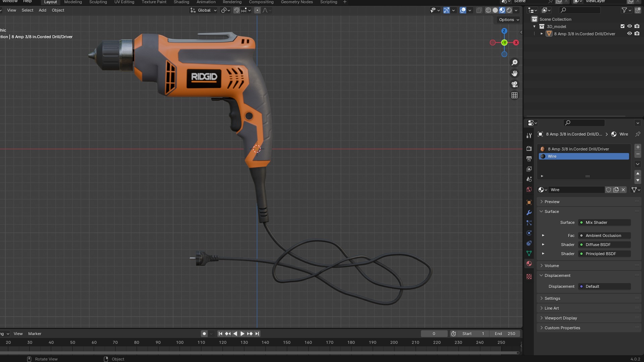Image resolution: width=644 pixels, height=362 pixels.
Task: Expand the 8 Amp Drill outliner item
Action: (x=542, y=34)
